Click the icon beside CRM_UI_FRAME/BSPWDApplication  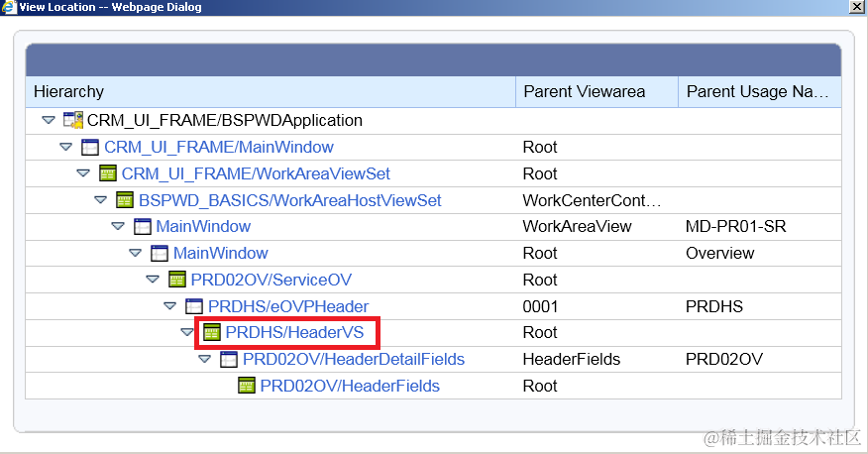point(73,120)
